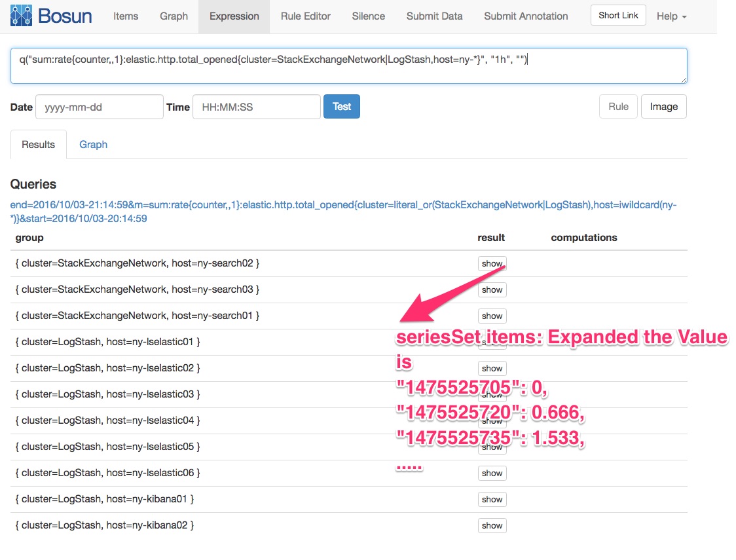The height and width of the screenshot is (560, 736).
Task: Show result for host ny-lselastic06
Action: 492,473
